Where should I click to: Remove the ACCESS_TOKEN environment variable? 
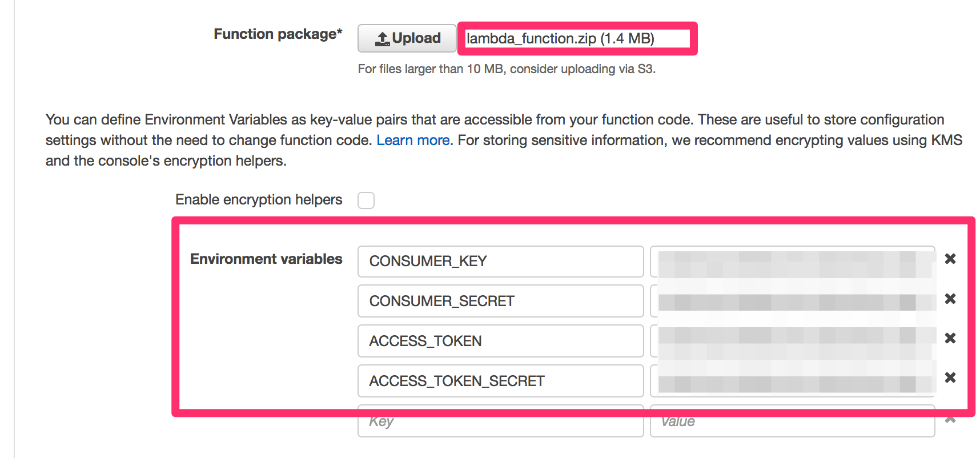(951, 338)
